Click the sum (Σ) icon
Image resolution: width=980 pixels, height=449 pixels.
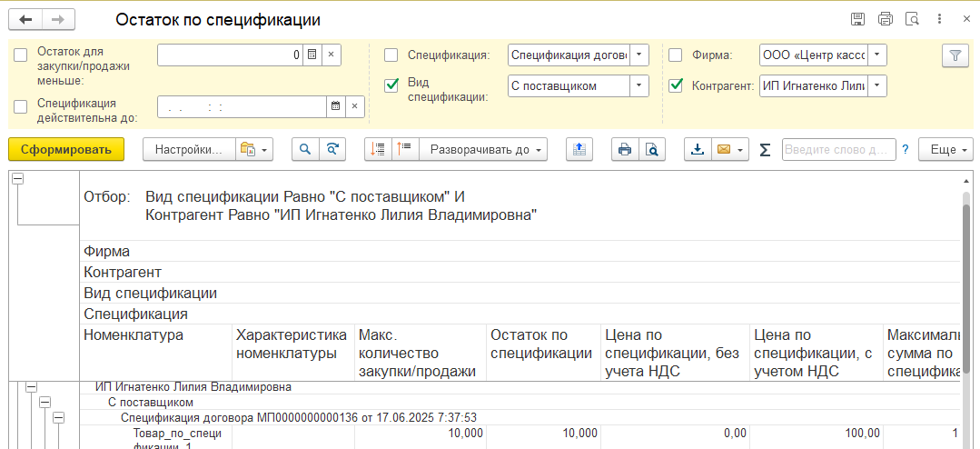765,150
